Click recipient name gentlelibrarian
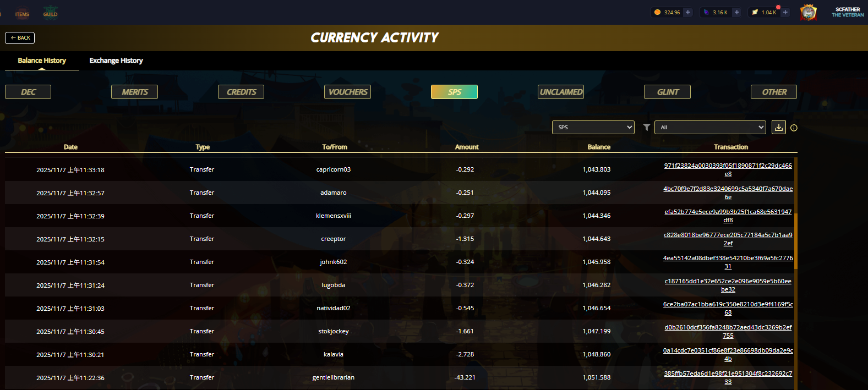This screenshot has height=390, width=868. tap(334, 377)
